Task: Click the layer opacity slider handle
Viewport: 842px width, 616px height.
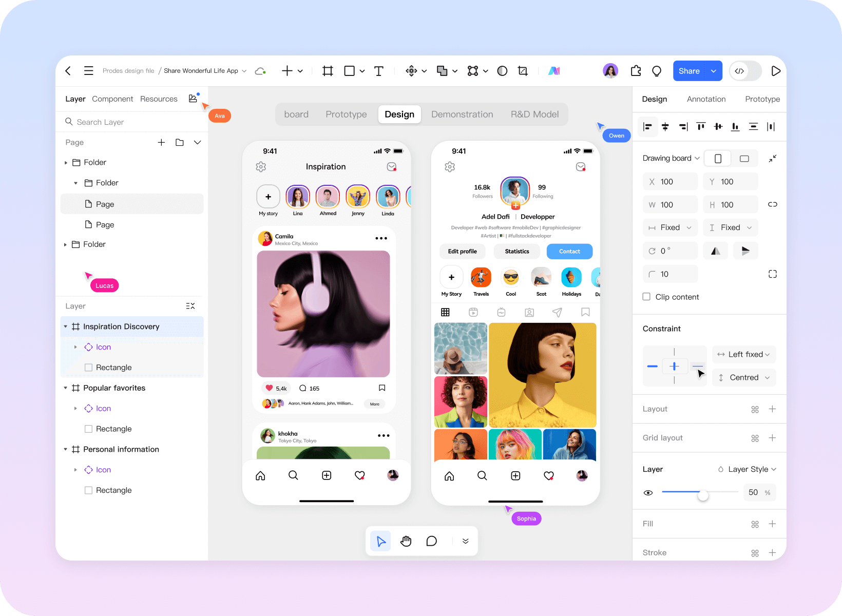Action: (x=703, y=495)
